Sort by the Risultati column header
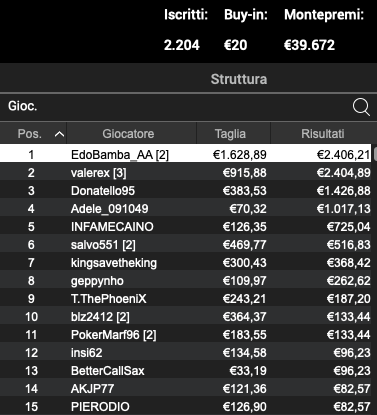The height and width of the screenshot is (415, 377). pos(323,134)
